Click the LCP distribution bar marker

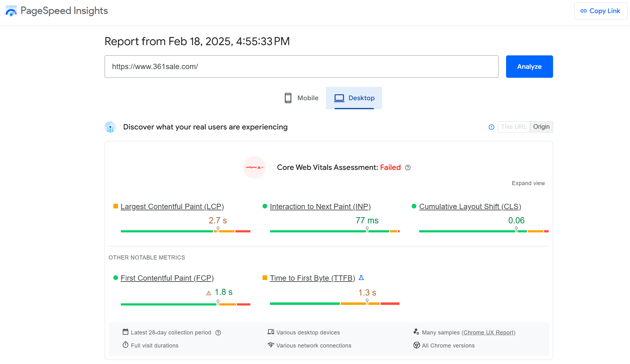[x=218, y=230]
